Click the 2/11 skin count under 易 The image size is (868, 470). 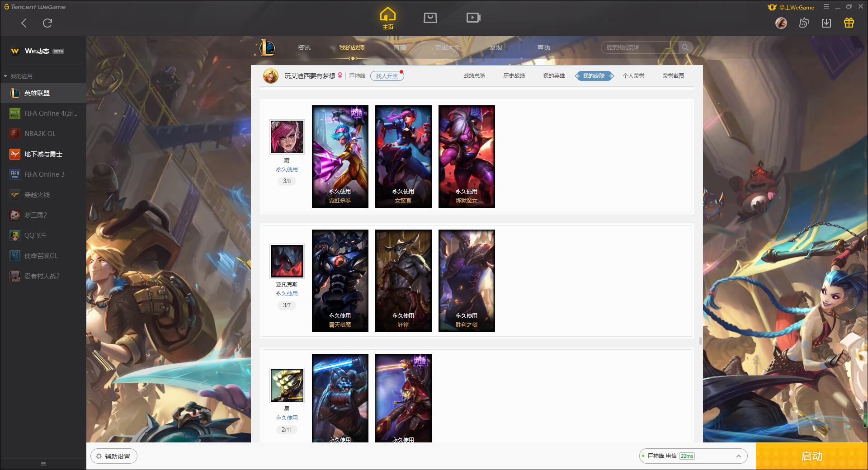tap(287, 429)
